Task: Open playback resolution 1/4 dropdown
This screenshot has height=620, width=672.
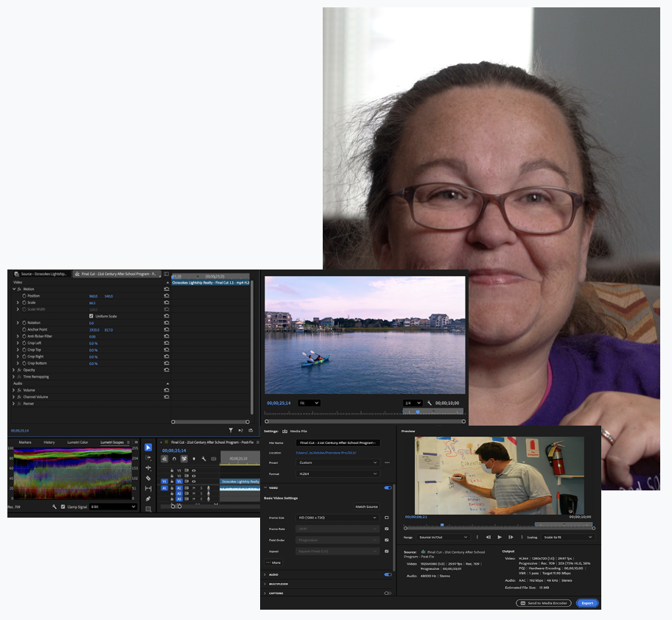Action: 413,403
